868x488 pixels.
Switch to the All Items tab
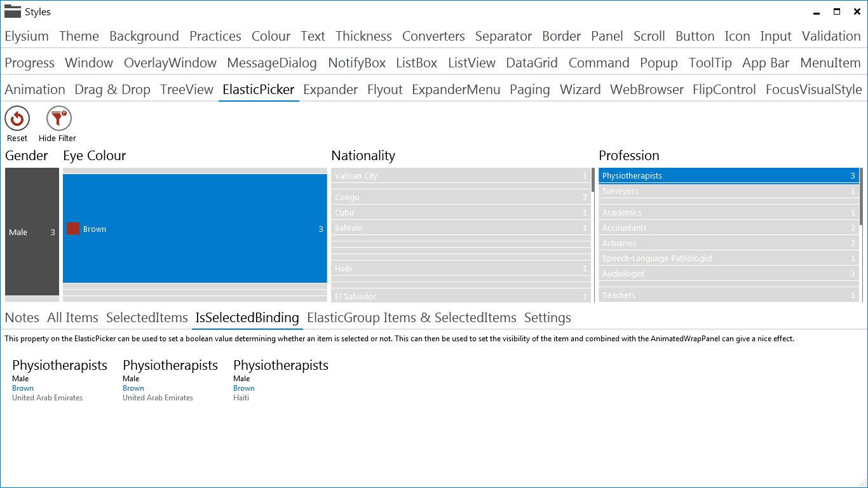(72, 318)
